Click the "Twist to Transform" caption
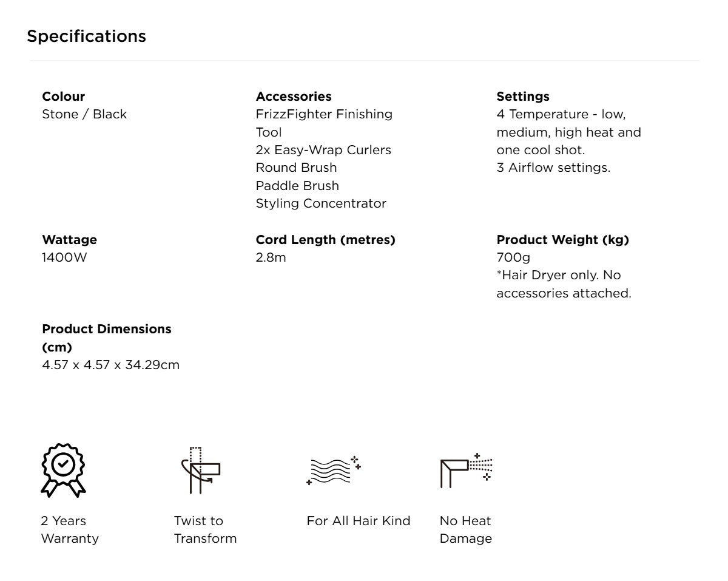This screenshot has width=728, height=581. (x=205, y=529)
